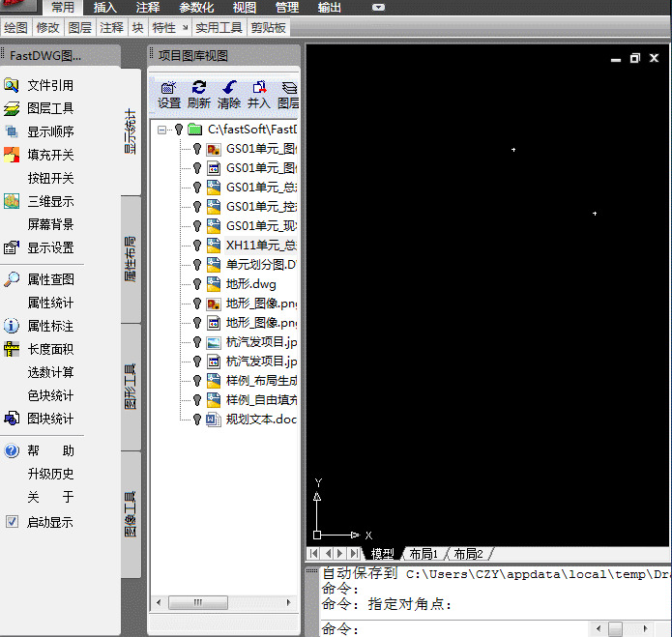Screen dimensions: 672x637
Task: Open the 升级历史 upgrade history entry
Action: coord(50,474)
